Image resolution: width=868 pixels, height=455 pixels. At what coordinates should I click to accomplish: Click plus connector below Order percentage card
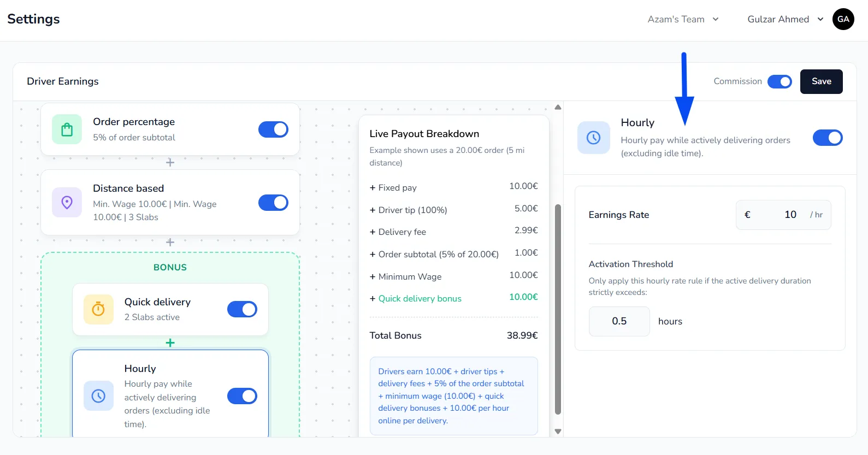(170, 163)
